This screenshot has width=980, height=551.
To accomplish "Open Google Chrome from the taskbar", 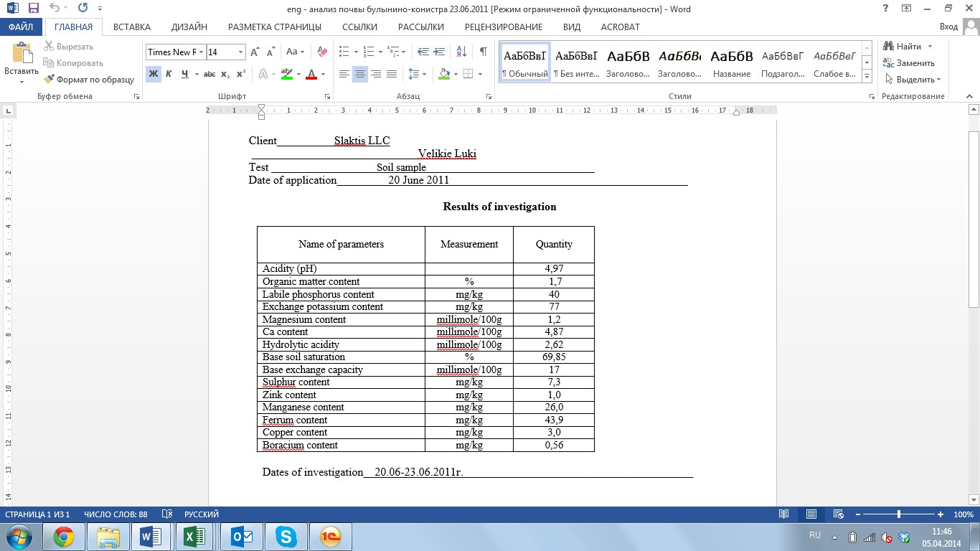I will [63, 537].
